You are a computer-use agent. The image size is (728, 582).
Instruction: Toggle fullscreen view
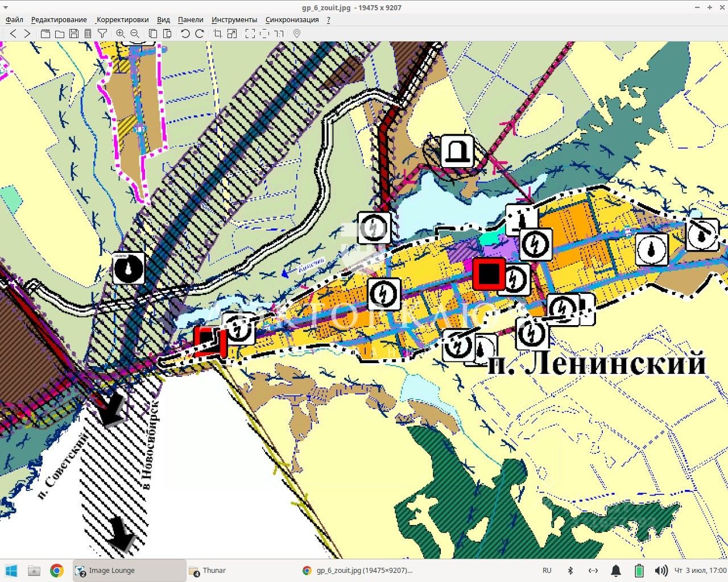250,34
